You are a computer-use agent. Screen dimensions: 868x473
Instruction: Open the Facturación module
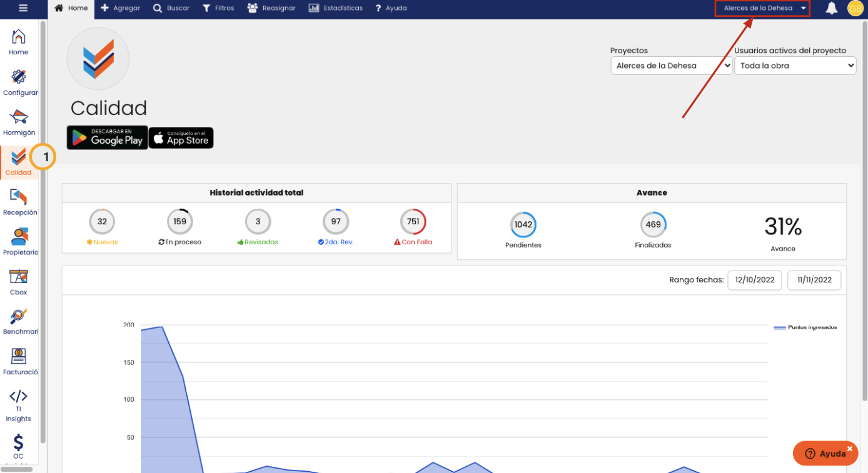[x=20, y=362]
